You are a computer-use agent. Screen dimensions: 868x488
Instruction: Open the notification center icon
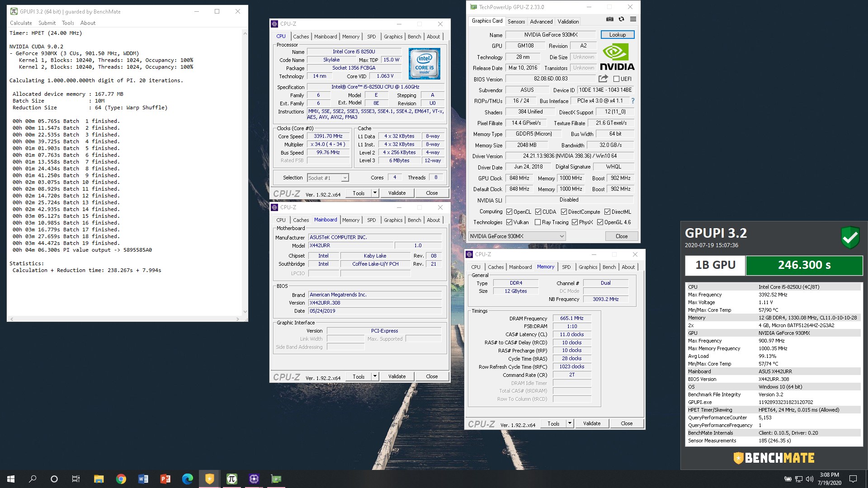click(853, 479)
